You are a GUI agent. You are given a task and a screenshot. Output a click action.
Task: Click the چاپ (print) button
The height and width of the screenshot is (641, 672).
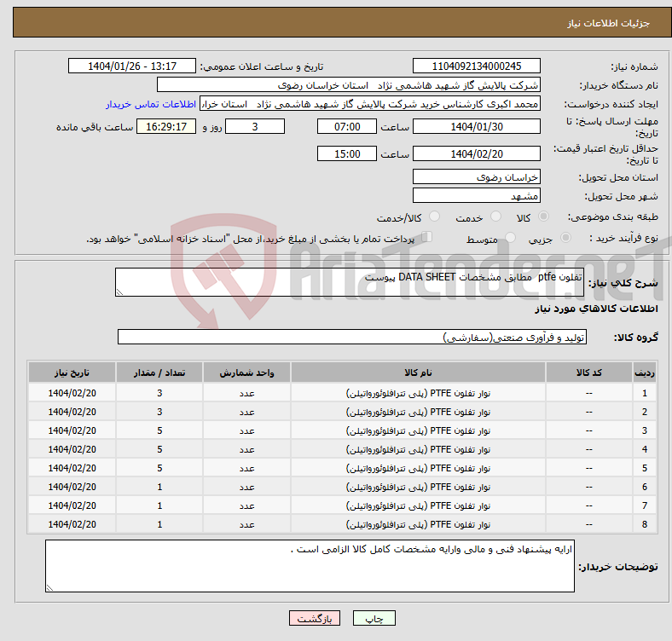click(374, 618)
